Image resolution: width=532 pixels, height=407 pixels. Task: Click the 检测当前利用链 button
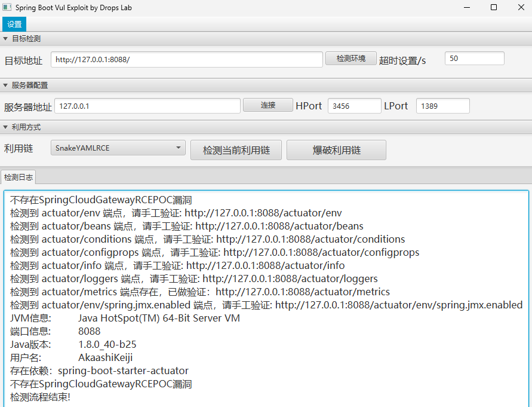(236, 150)
